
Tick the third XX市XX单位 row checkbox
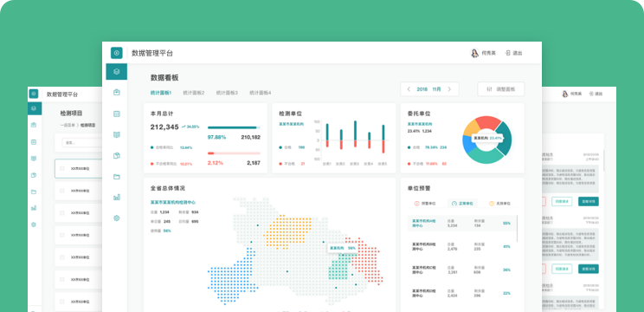point(62,213)
